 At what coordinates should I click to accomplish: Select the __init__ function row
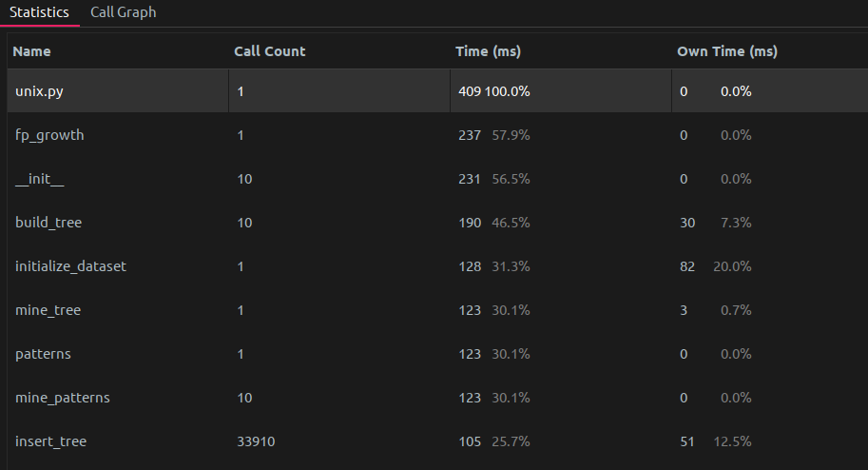click(437, 179)
